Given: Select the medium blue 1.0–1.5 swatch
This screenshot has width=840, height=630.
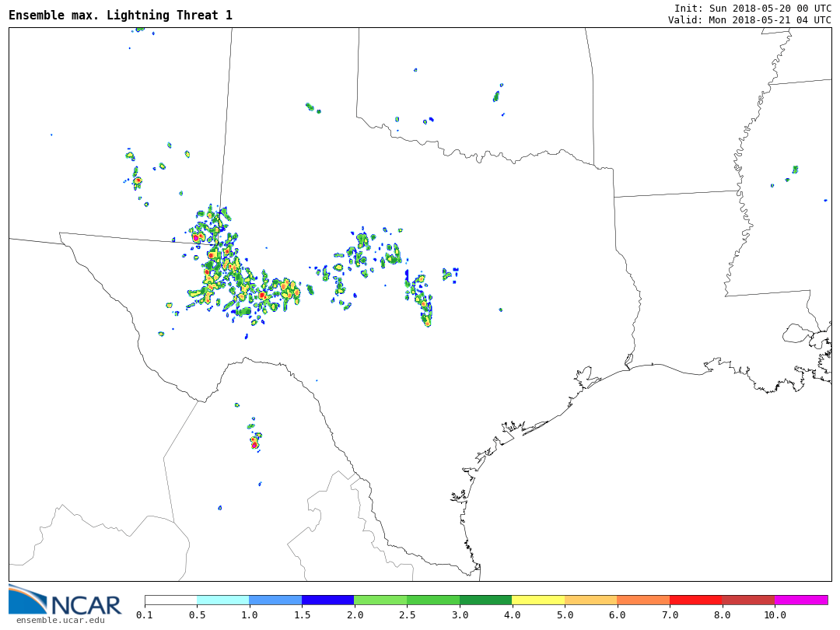Looking at the screenshot, I should coord(275,600).
